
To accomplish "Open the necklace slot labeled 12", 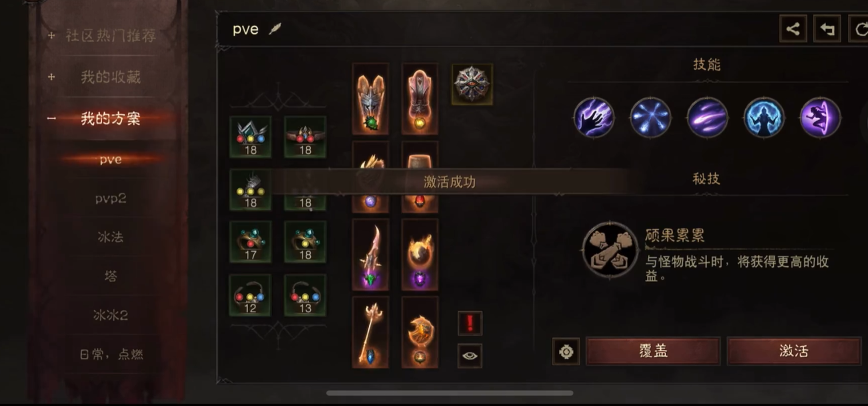I will pyautogui.click(x=250, y=295).
